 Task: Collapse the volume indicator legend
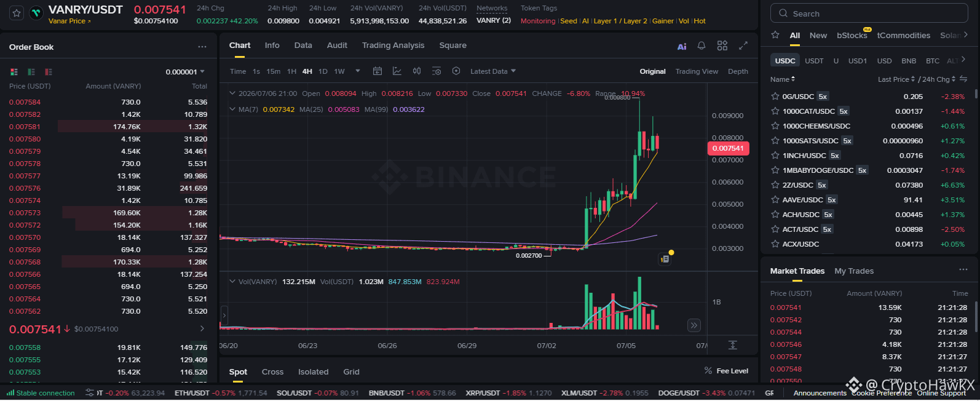tap(232, 282)
